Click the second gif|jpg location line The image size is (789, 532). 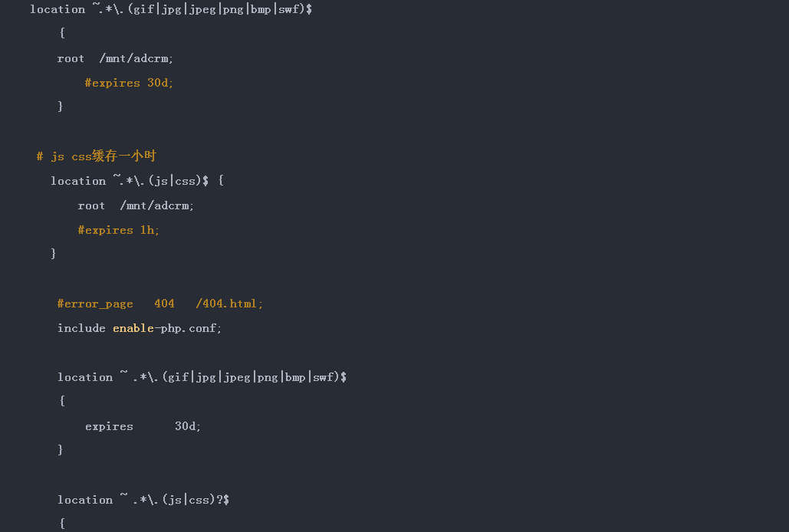202,377
